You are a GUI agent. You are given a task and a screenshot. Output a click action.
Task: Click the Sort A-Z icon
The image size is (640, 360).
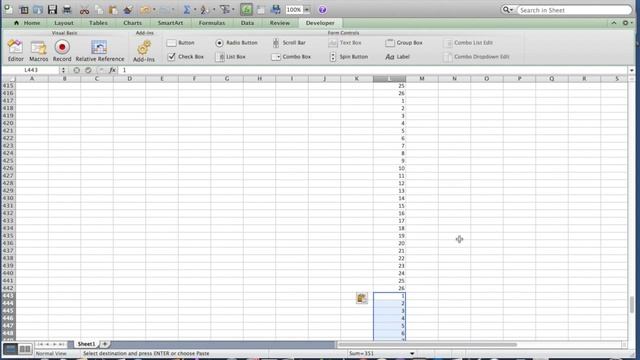pos(204,9)
